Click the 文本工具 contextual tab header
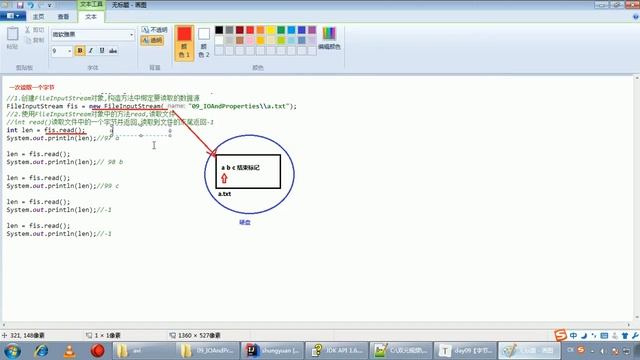The height and width of the screenshot is (360, 640). coord(91,4)
